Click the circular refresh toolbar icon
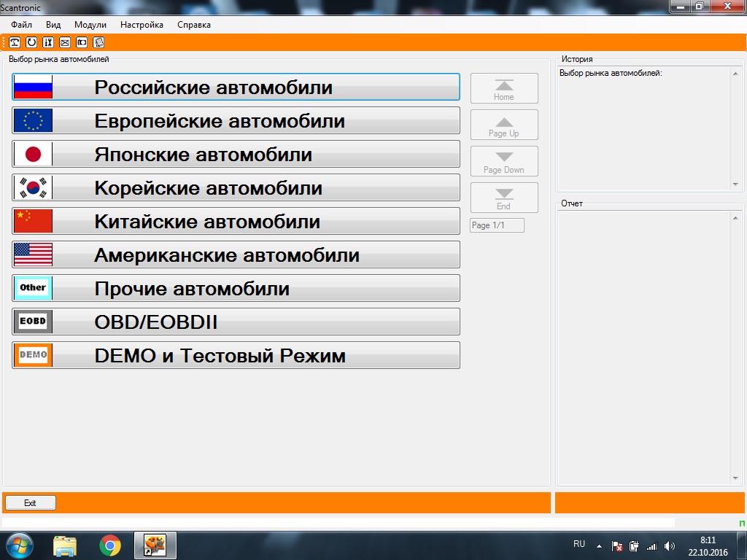Image resolution: width=747 pixels, height=560 pixels. (x=31, y=42)
